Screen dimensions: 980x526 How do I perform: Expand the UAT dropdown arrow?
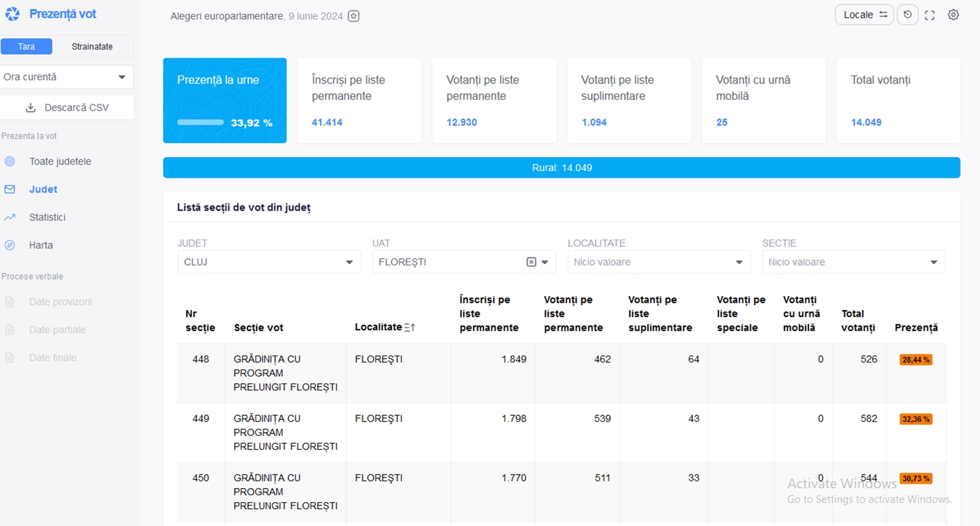click(x=545, y=262)
